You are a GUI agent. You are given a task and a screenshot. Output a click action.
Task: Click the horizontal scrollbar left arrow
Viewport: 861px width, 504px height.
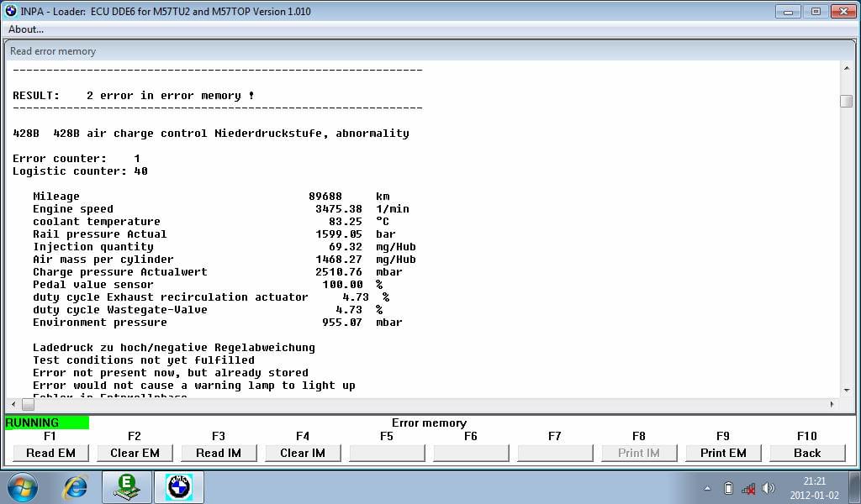point(13,404)
